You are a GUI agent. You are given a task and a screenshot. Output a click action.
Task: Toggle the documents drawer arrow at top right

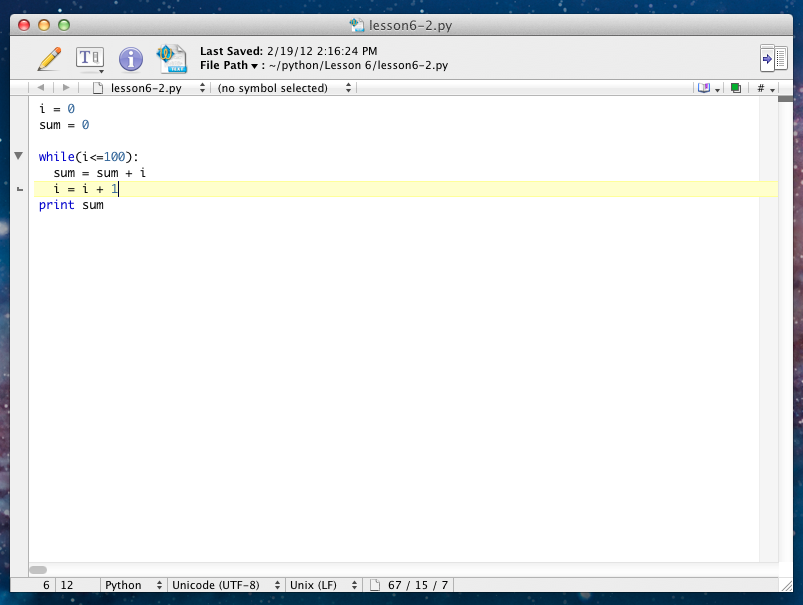point(773,58)
